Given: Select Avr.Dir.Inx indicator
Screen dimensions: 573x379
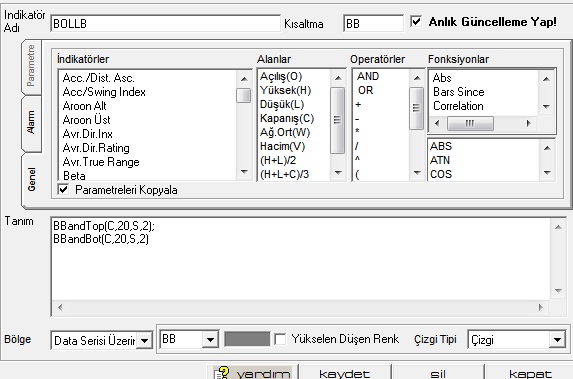Looking at the screenshot, I should [88, 134].
